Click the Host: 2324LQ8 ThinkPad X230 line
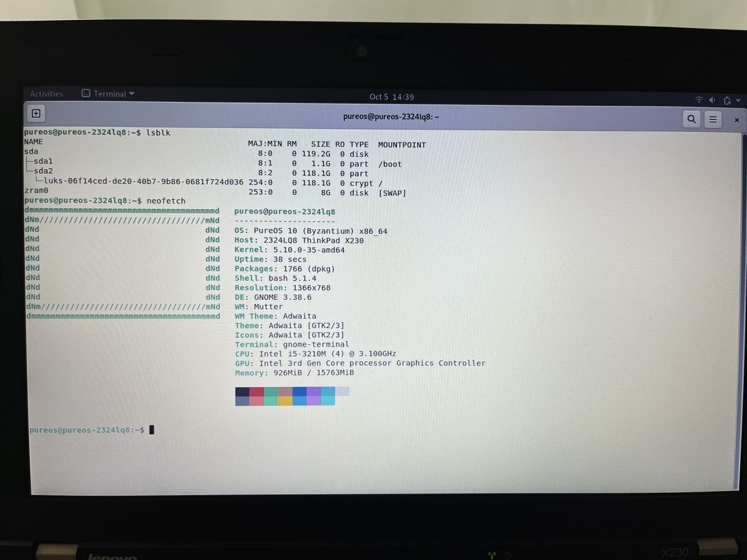747x560 pixels. (299, 240)
